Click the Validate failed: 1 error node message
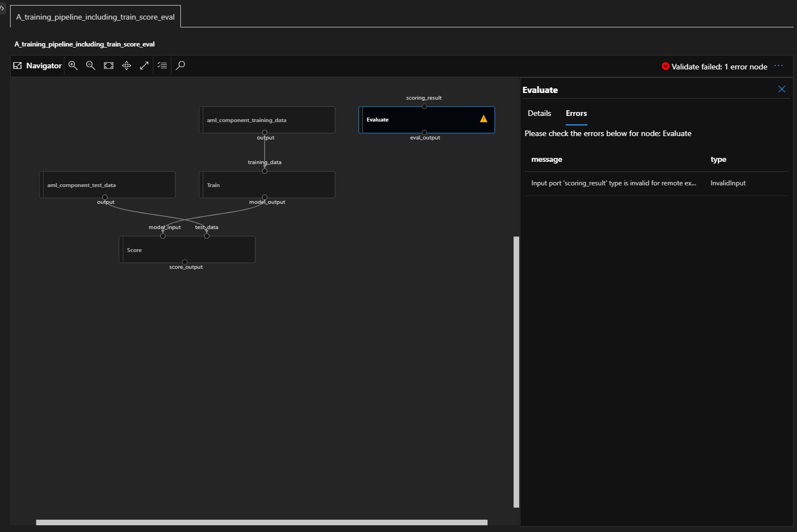The image size is (797, 532). [x=719, y=67]
